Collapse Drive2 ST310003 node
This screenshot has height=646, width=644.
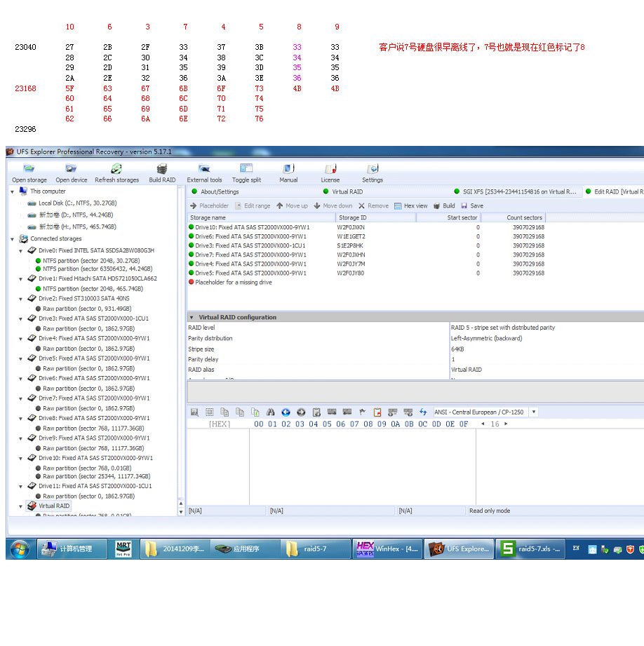click(x=20, y=299)
